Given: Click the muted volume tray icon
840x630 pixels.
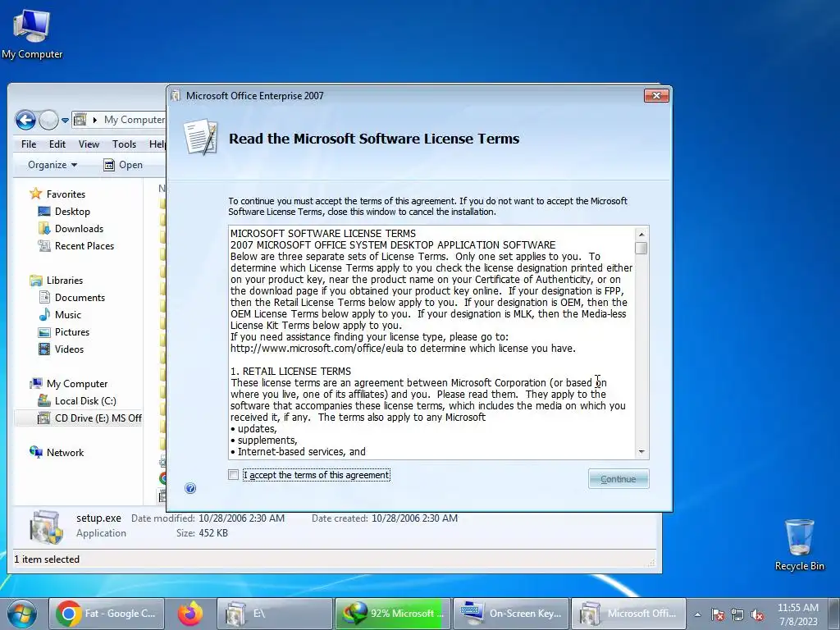Looking at the screenshot, I should click(757, 614).
